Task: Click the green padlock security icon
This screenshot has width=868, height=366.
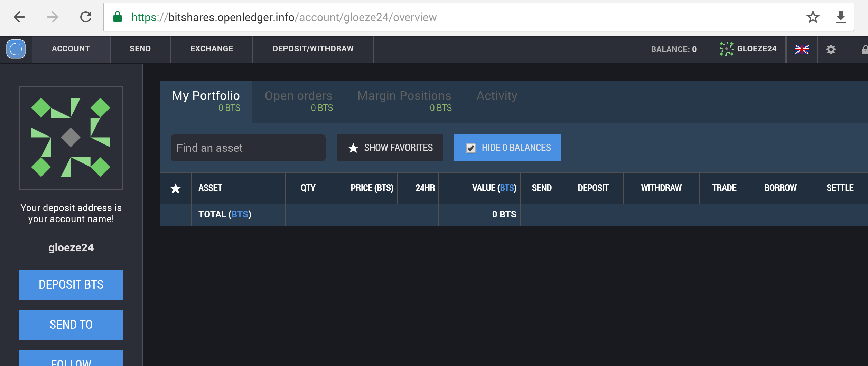Action: [x=118, y=17]
